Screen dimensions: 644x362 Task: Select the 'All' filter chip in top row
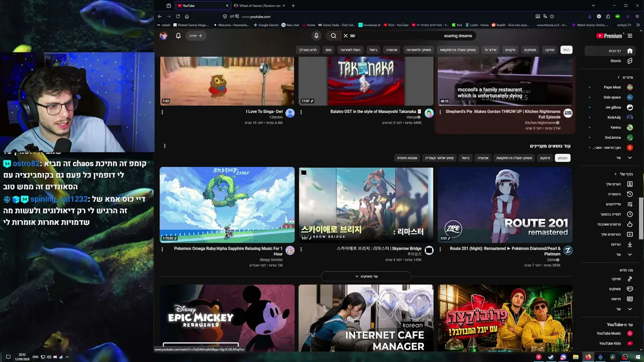click(x=567, y=50)
